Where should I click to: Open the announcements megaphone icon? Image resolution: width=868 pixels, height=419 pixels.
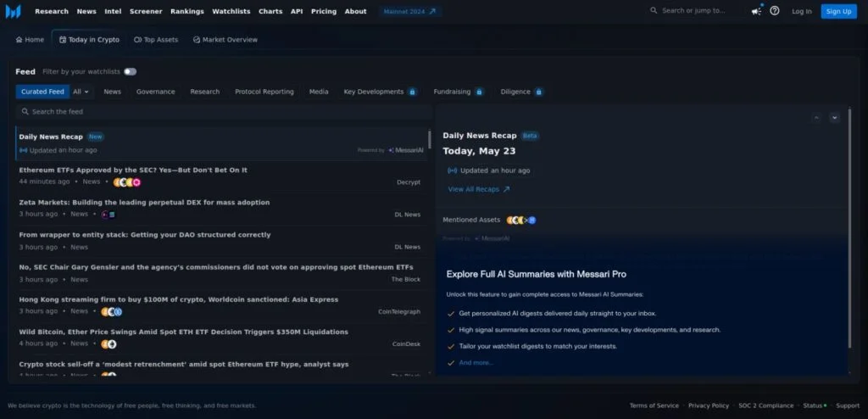tap(756, 11)
